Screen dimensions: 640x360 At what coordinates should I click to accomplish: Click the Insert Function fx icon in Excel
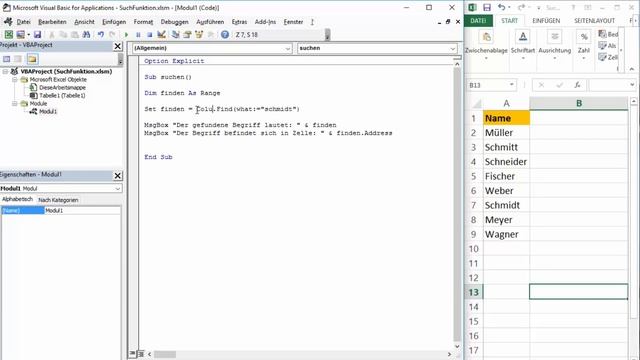pyautogui.click(x=577, y=85)
